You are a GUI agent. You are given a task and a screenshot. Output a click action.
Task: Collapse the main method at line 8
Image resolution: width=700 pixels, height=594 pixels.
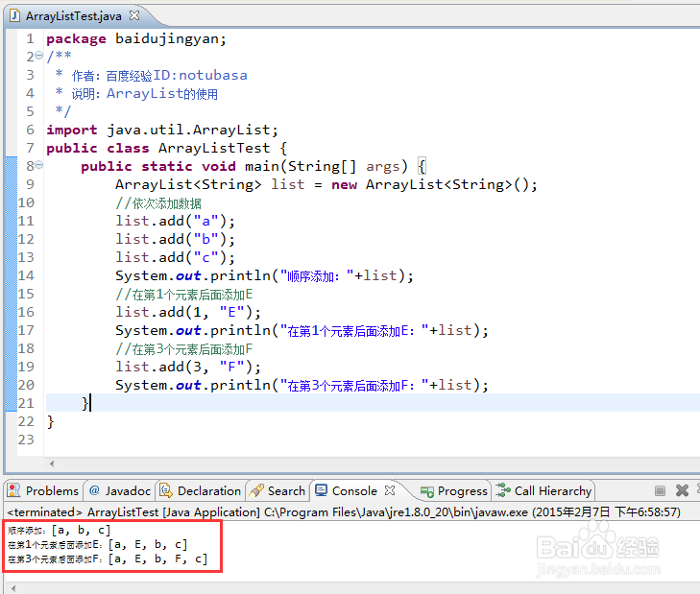pyautogui.click(x=38, y=165)
